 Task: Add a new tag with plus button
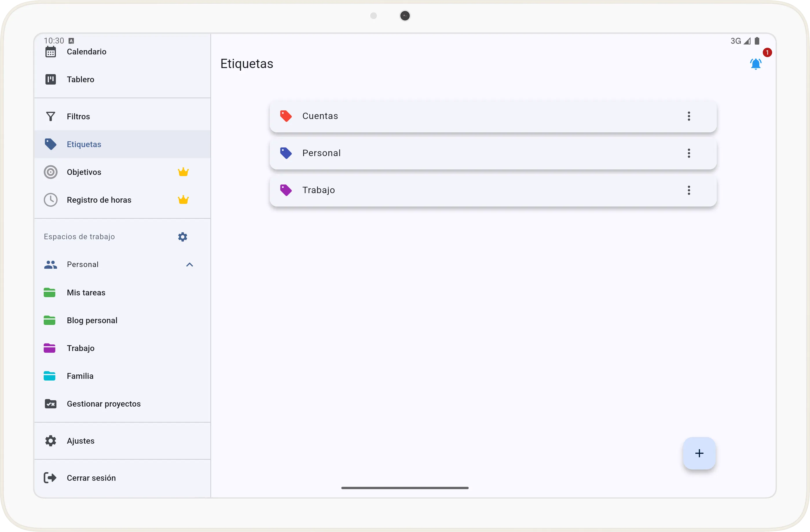[699, 453]
